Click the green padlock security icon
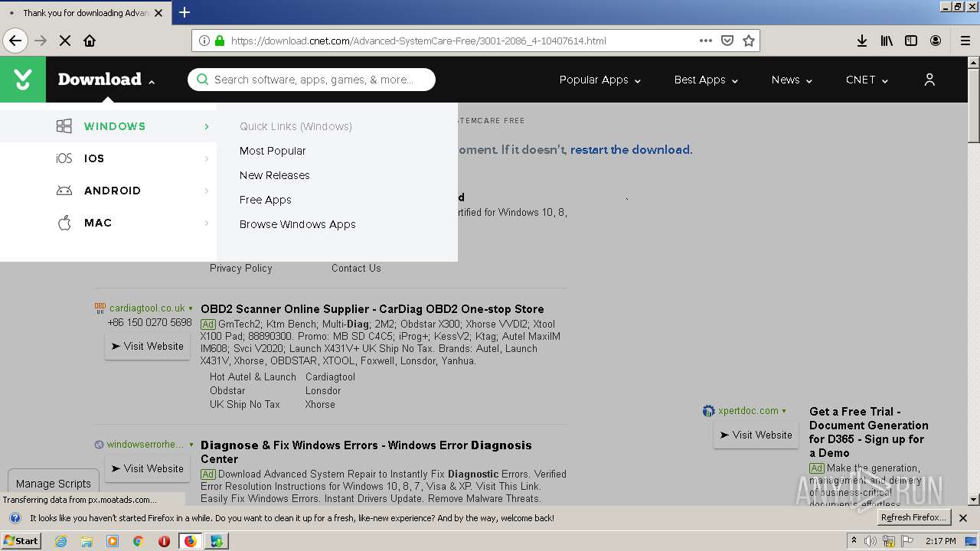Screen dimensions: 980x551 tap(220, 41)
